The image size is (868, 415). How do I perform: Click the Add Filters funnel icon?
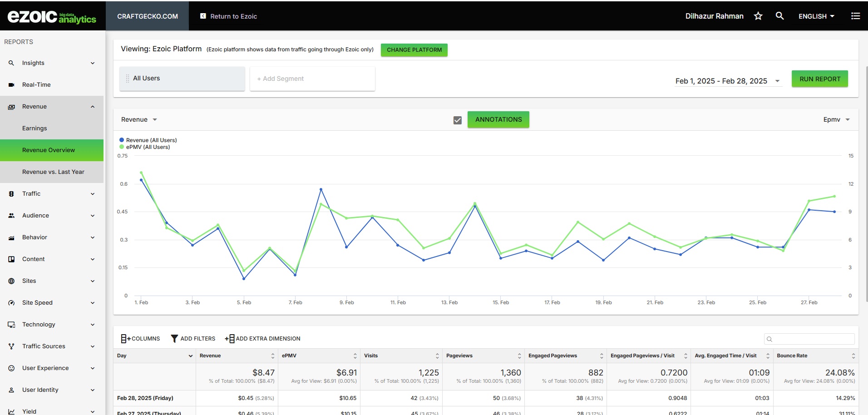174,339
